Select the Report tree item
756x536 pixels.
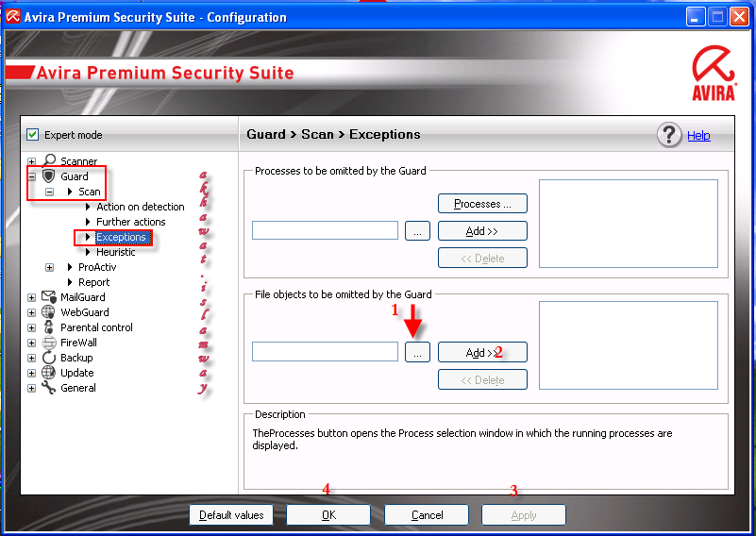(94, 282)
